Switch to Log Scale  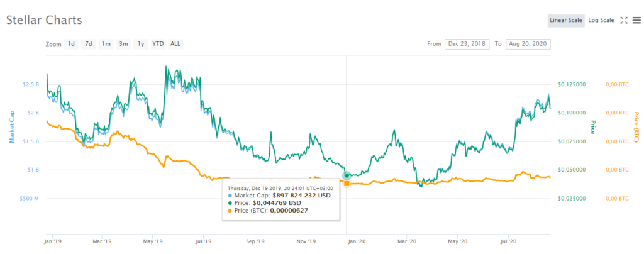601,21
